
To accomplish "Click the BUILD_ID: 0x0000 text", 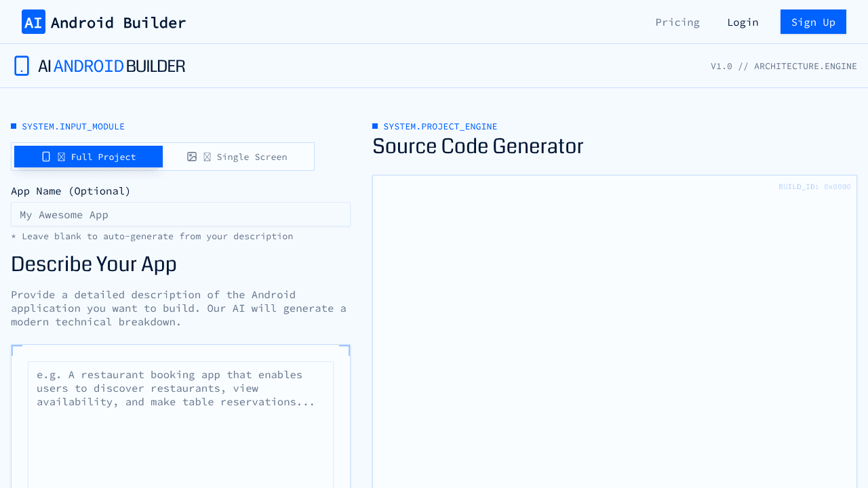I will 814,187.
